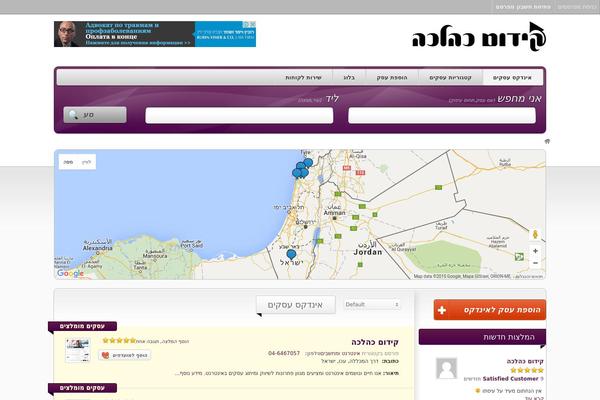Open the קידום כהלכה link in the reviews sidebar
Image resolution: width=600 pixels, height=400 pixels.
(525, 361)
